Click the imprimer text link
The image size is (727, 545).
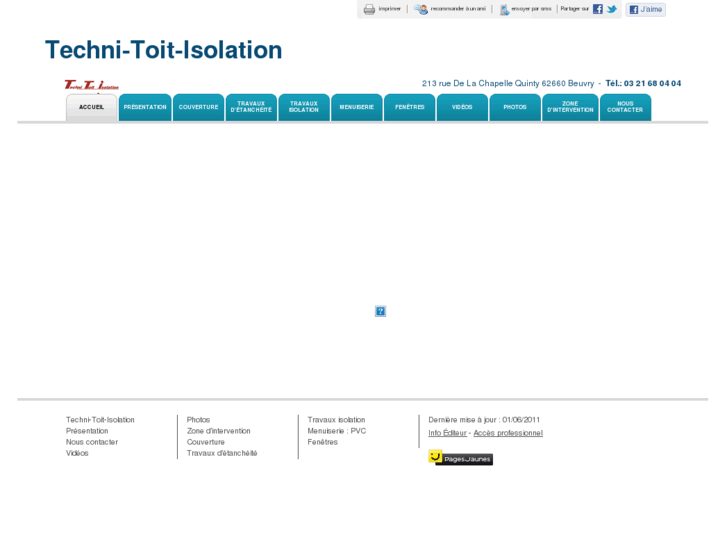point(389,9)
